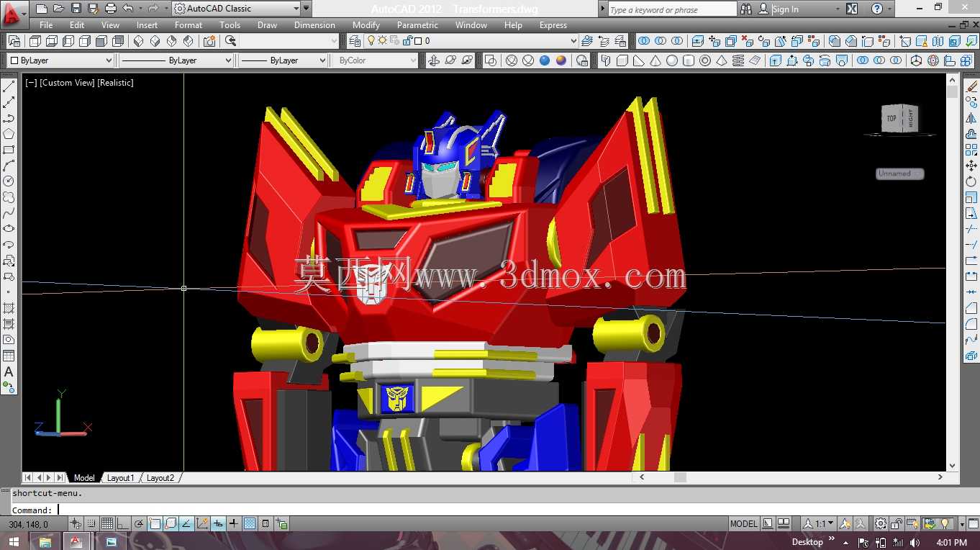
Task: Click the Cylinder solid modeling icon
Action: (x=688, y=60)
